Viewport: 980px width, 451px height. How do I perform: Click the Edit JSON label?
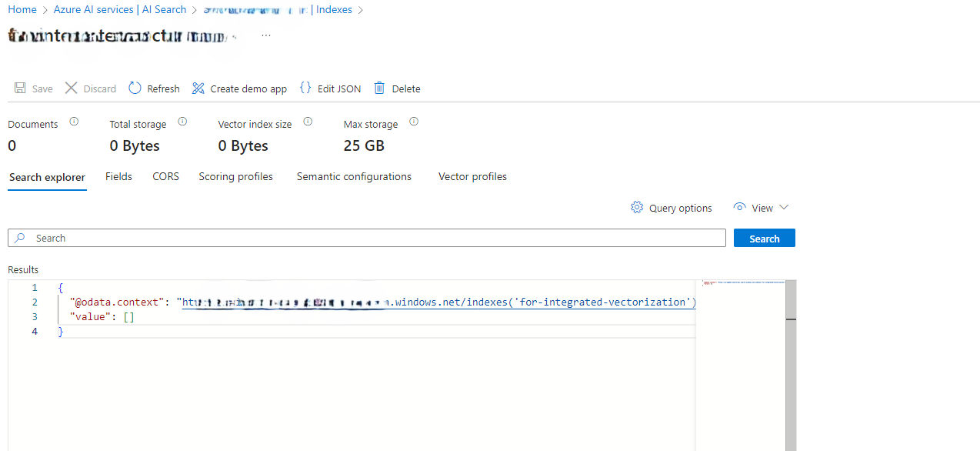(339, 89)
